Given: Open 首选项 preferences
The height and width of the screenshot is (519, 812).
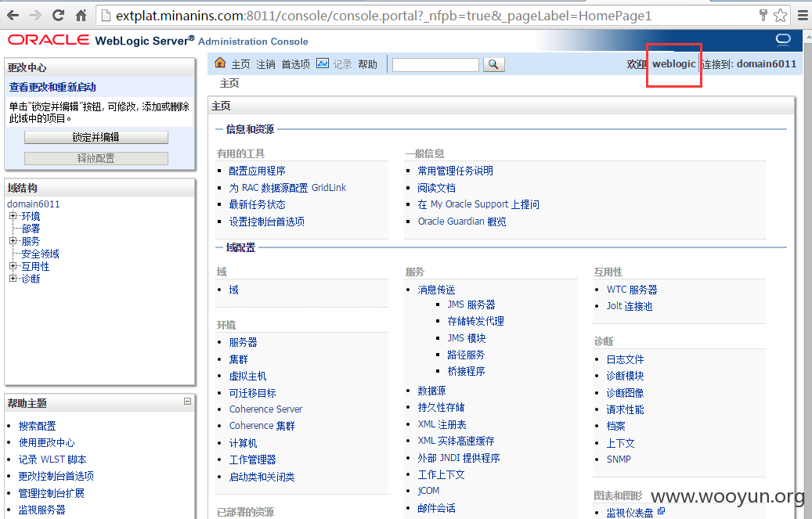Looking at the screenshot, I should (296, 64).
